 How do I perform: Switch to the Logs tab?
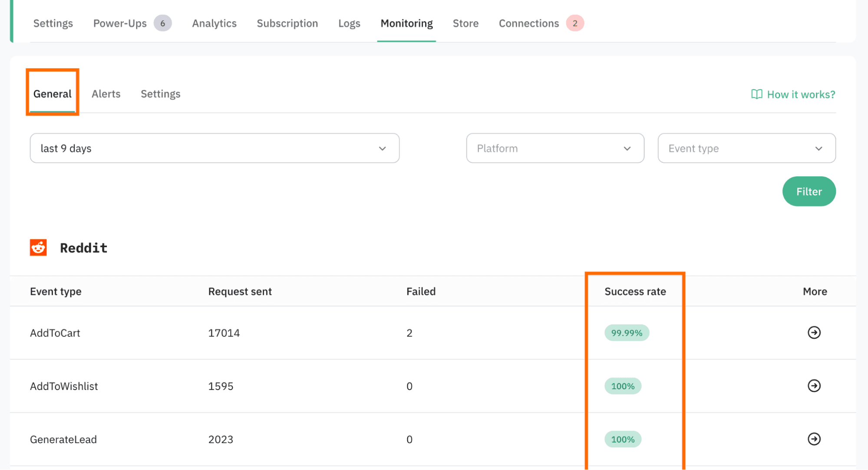(x=349, y=23)
